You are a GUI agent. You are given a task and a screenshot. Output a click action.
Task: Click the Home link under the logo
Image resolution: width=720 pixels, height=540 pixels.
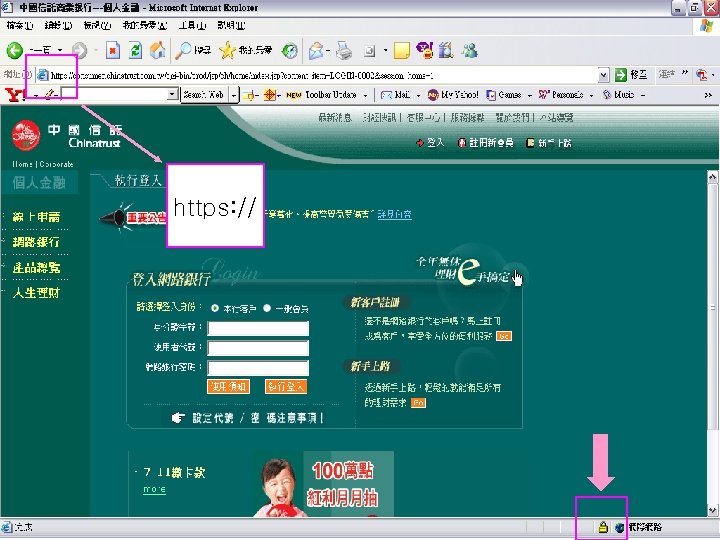[22, 164]
